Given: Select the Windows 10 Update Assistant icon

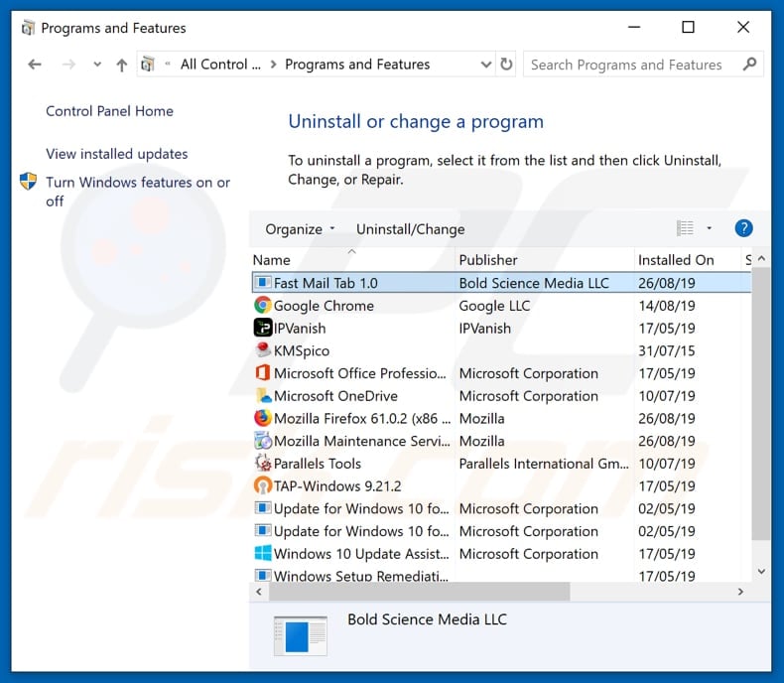Looking at the screenshot, I should (x=263, y=553).
